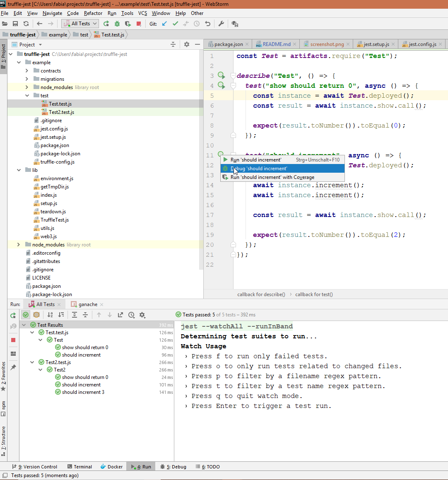Expand the contracts folder in project tree
This screenshot has height=480, width=448.
(x=27, y=71)
